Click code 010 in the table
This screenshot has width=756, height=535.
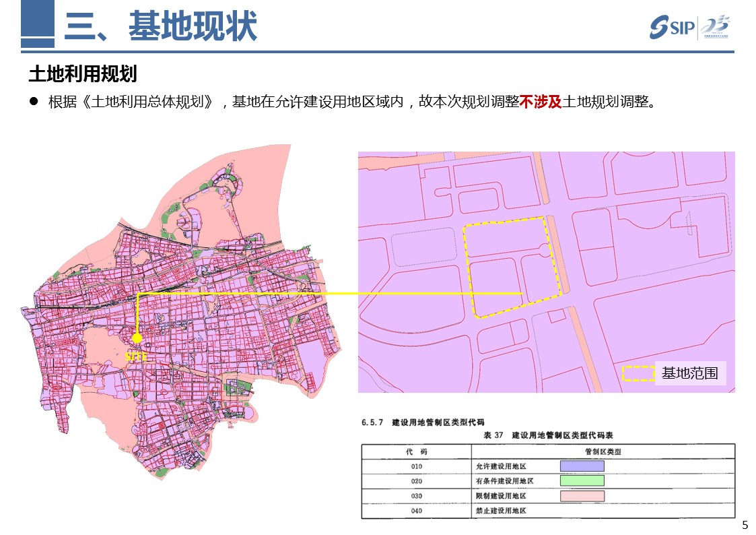(x=417, y=466)
